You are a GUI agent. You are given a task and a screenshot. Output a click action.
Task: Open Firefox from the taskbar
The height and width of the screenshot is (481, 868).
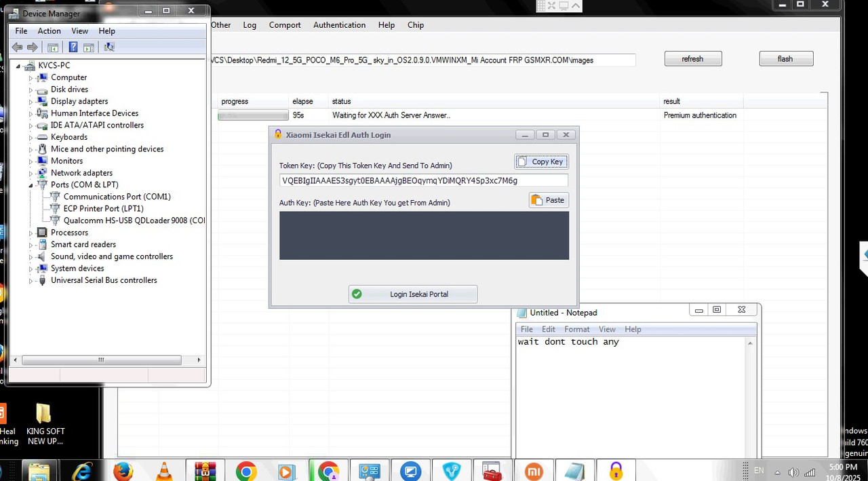(x=123, y=471)
